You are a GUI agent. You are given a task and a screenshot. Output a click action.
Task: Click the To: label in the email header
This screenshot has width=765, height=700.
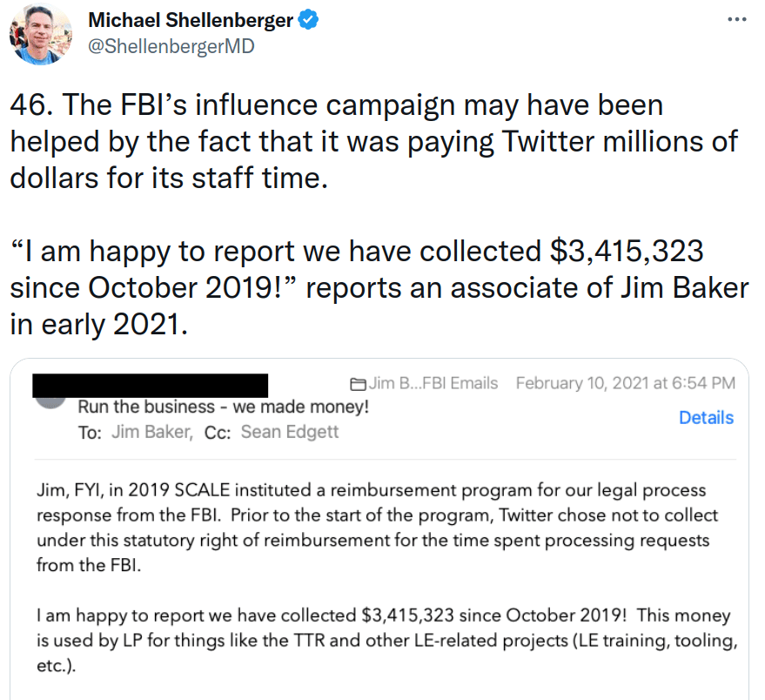coord(90,433)
